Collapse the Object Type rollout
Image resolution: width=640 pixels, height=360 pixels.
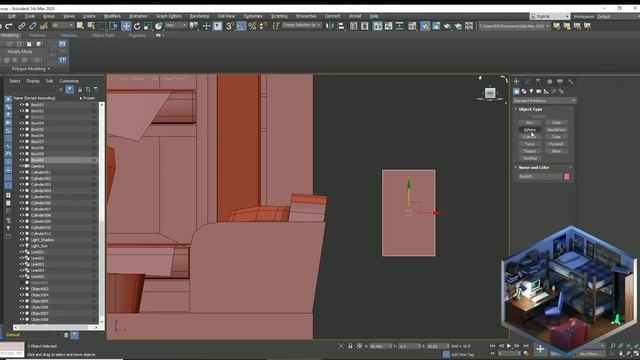point(530,109)
